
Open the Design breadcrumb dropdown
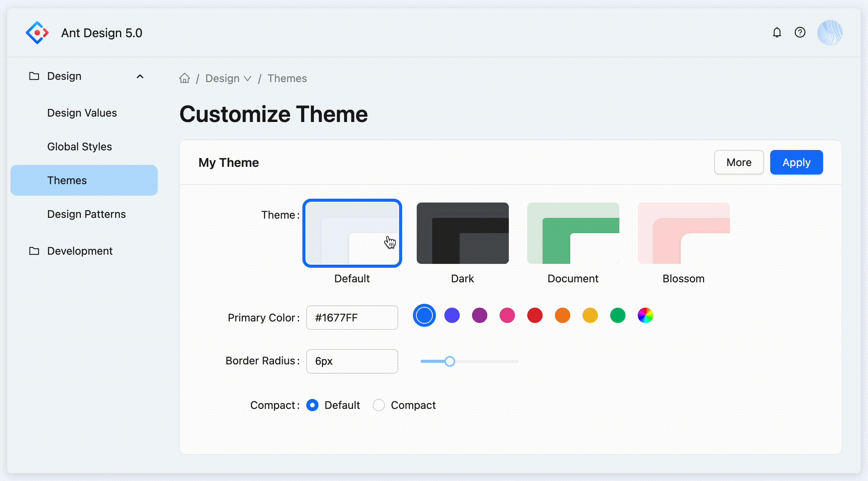(228, 78)
